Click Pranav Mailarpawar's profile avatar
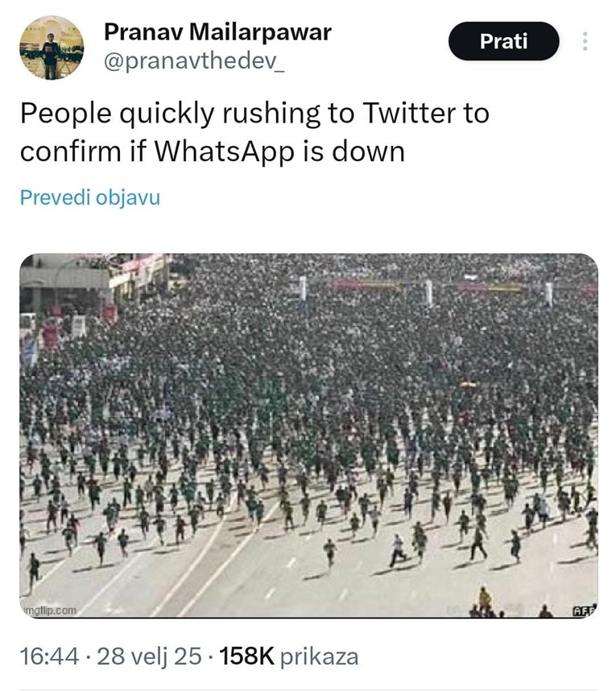Screen dimensions: 616x692 (x=51, y=48)
